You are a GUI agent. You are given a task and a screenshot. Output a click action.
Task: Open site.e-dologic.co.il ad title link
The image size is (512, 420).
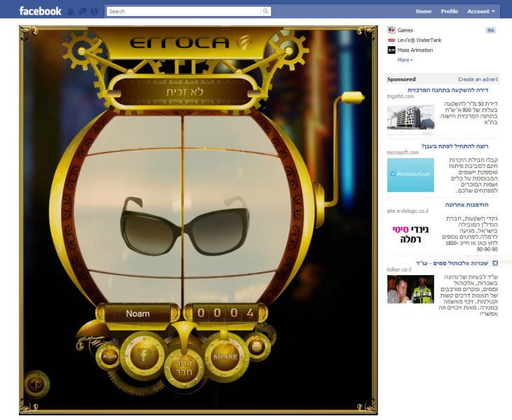pos(466,204)
